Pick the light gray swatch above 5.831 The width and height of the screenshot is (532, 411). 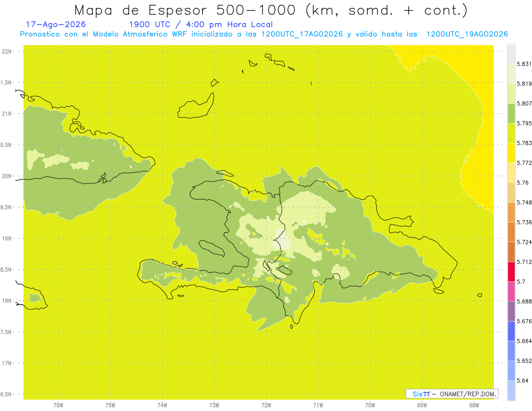pos(511,54)
